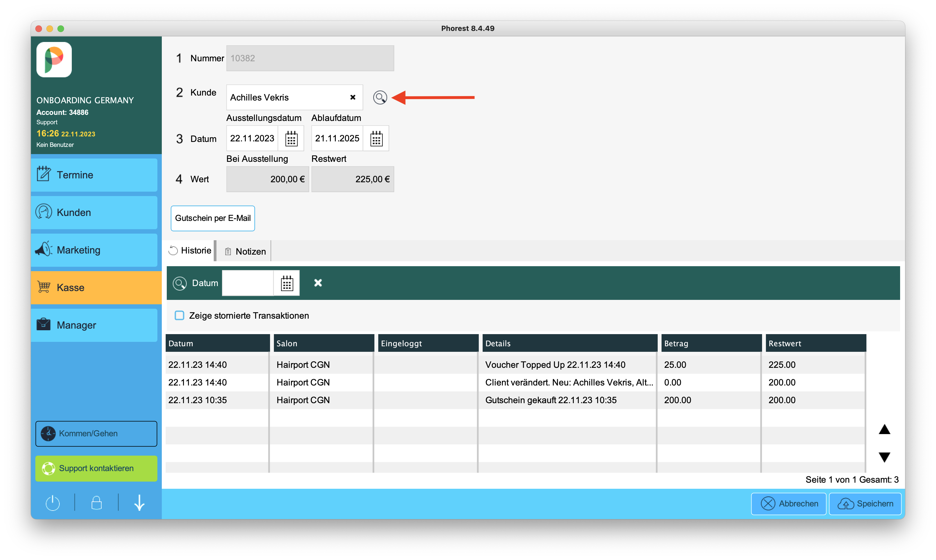Click the lock icon in sidebar footer
Viewport: 936px width, 560px height.
[97, 503]
